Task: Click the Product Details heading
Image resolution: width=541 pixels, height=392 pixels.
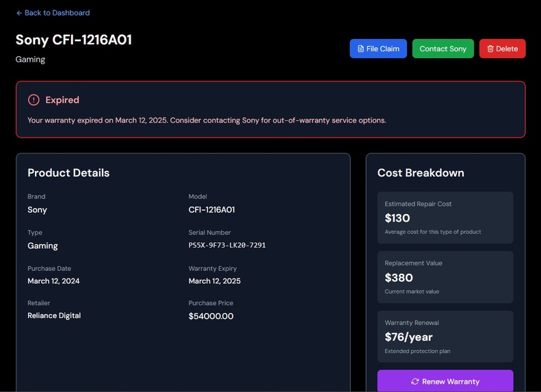Action: 68,172
